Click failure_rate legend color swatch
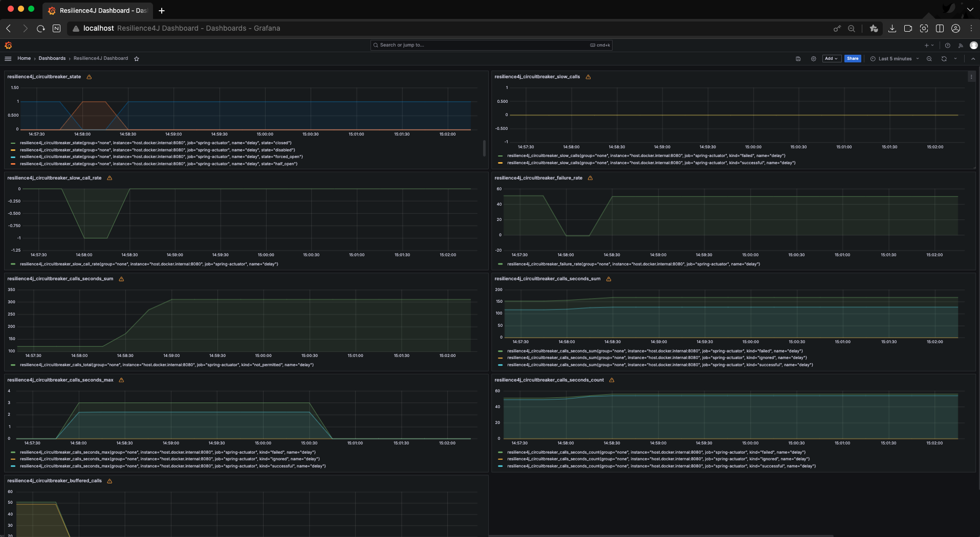The height and width of the screenshot is (537, 980). [x=500, y=264]
